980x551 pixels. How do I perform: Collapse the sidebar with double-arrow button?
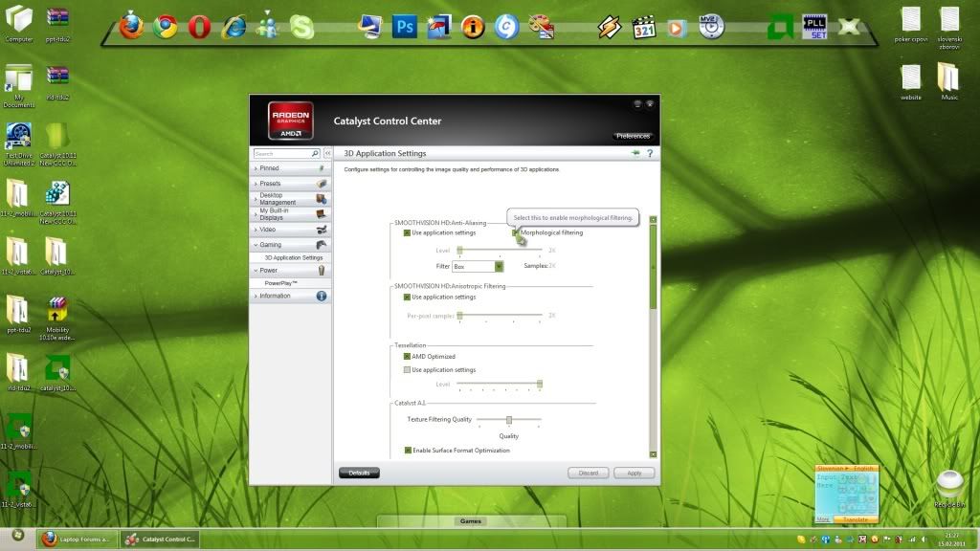click(327, 153)
